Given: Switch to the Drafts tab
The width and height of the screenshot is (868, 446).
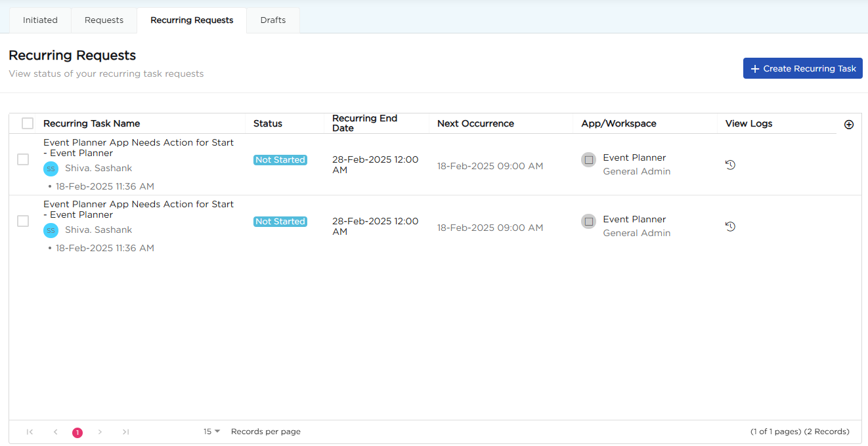Looking at the screenshot, I should (x=272, y=20).
